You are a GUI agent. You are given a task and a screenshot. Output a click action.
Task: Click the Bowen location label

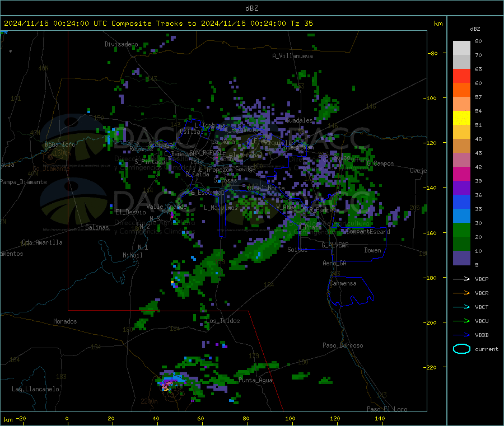click(372, 250)
